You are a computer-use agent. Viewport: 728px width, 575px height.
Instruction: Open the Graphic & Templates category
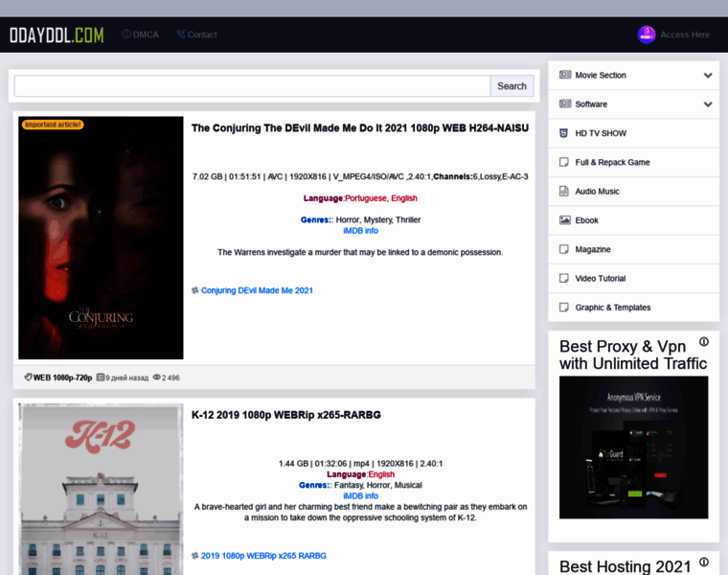pos(634,308)
